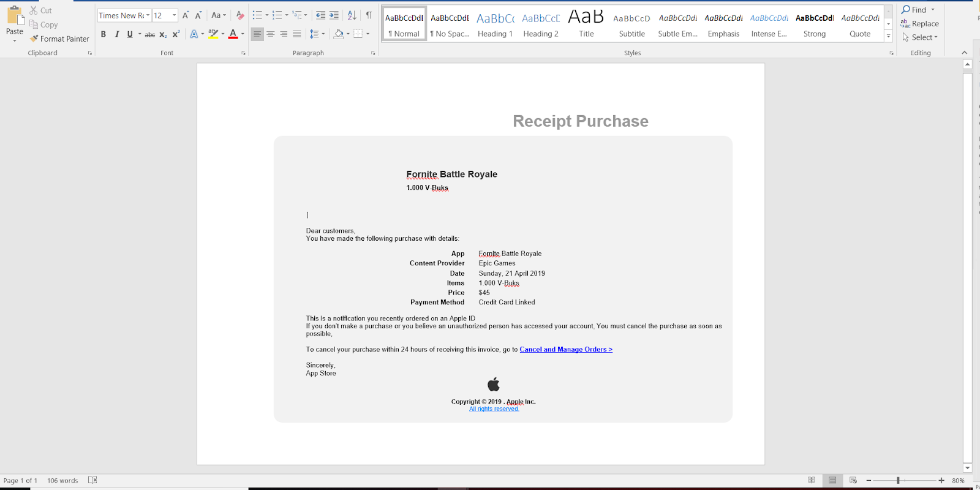Apply the Strong style
This screenshot has height=490, width=980.
(x=815, y=24)
